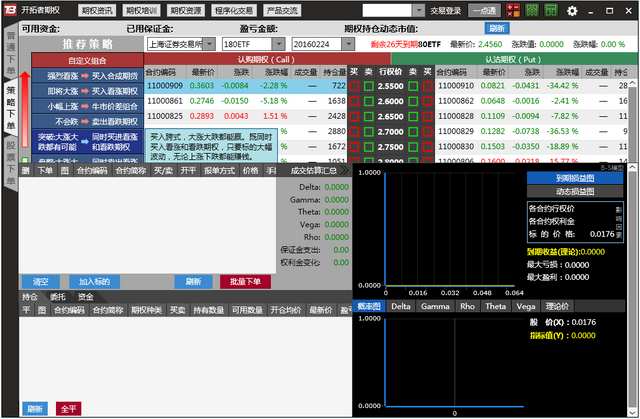This screenshot has height=419, width=640.
Task: Click the red 批量下单 button
Action: [245, 282]
